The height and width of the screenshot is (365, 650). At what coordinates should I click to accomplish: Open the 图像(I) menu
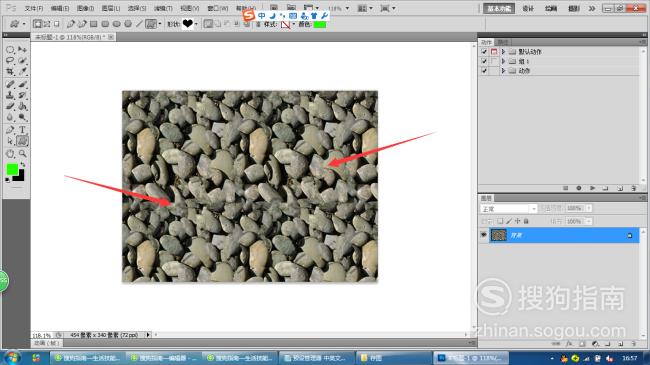(x=85, y=8)
